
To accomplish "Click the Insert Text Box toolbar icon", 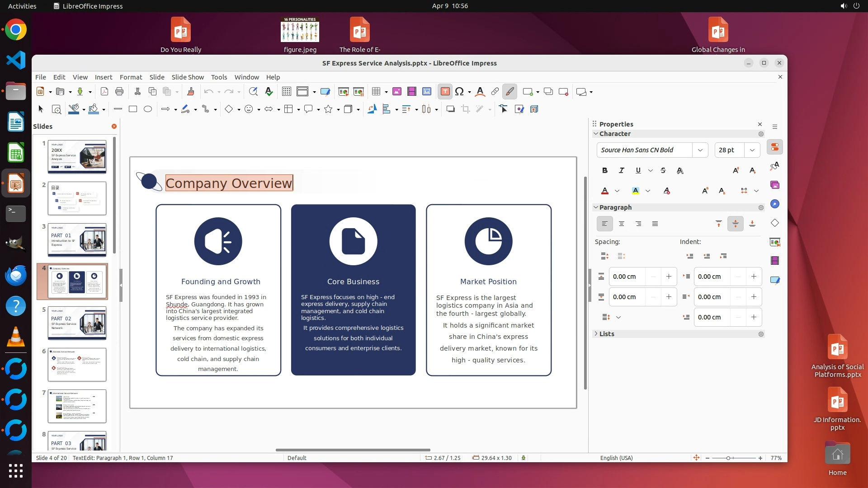I will click(x=445, y=92).
